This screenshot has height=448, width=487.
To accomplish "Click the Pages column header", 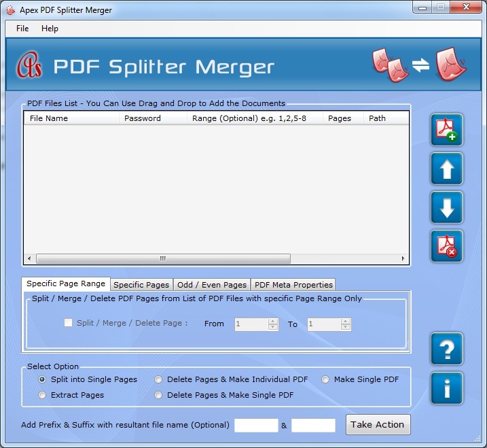I will [x=343, y=118].
